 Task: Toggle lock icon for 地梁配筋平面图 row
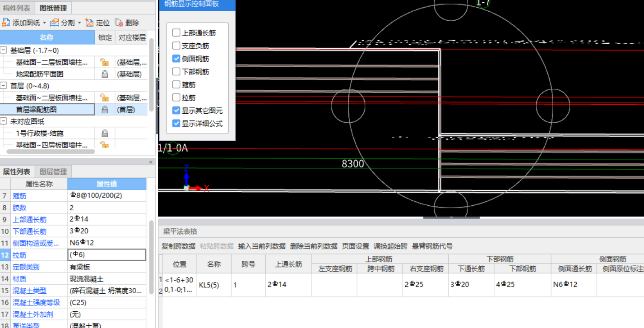pos(105,74)
